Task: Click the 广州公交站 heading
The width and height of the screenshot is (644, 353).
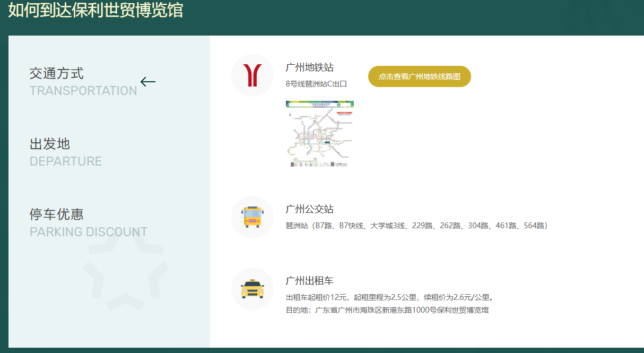Action: [309, 209]
